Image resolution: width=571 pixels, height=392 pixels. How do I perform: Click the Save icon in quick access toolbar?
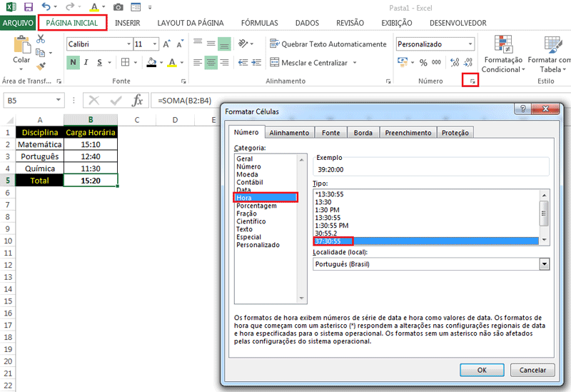(x=29, y=7)
